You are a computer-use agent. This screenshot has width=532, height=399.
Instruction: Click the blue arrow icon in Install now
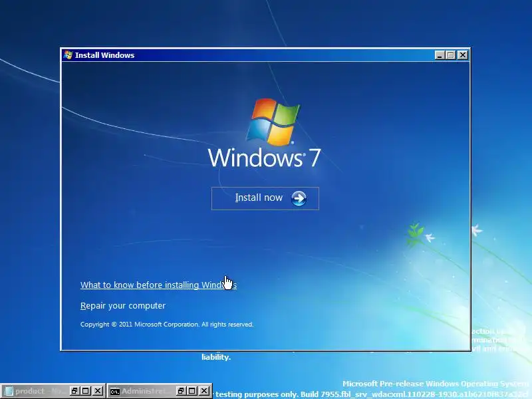coord(299,198)
